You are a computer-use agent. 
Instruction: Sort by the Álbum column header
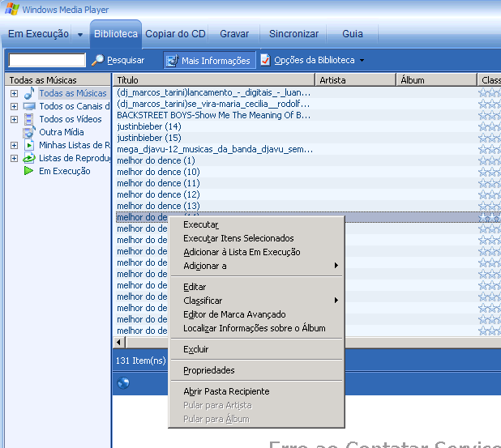436,80
